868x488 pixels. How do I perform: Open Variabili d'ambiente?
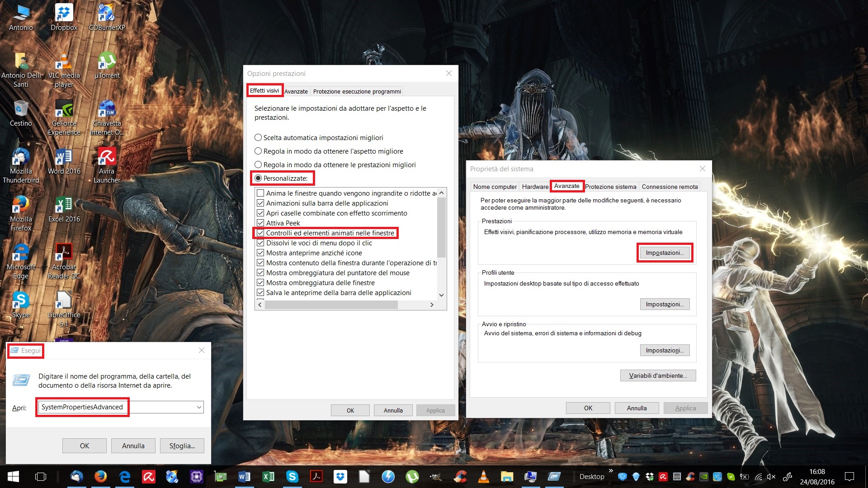pos(658,375)
